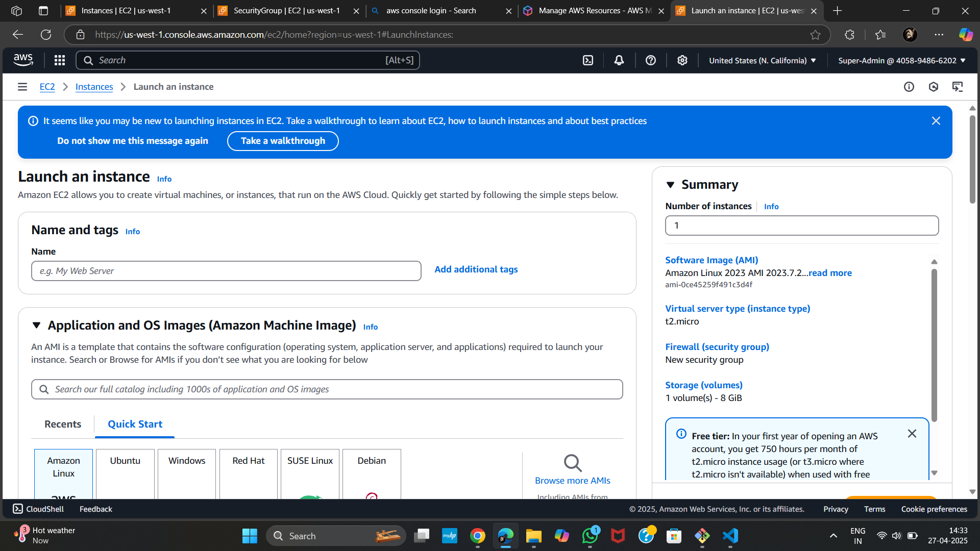Click the browser back arrow
980x551 pixels.
click(x=18, y=35)
